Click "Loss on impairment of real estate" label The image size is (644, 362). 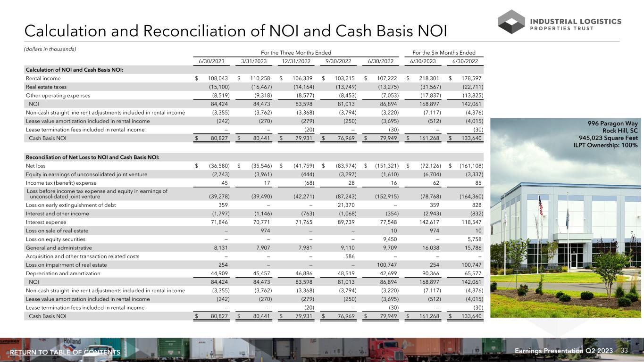click(66, 264)
